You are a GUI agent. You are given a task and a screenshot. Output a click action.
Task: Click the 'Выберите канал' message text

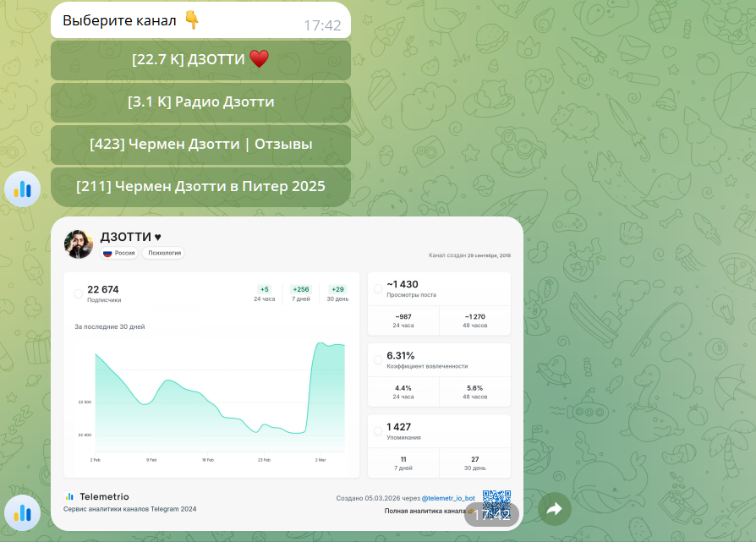pos(119,20)
